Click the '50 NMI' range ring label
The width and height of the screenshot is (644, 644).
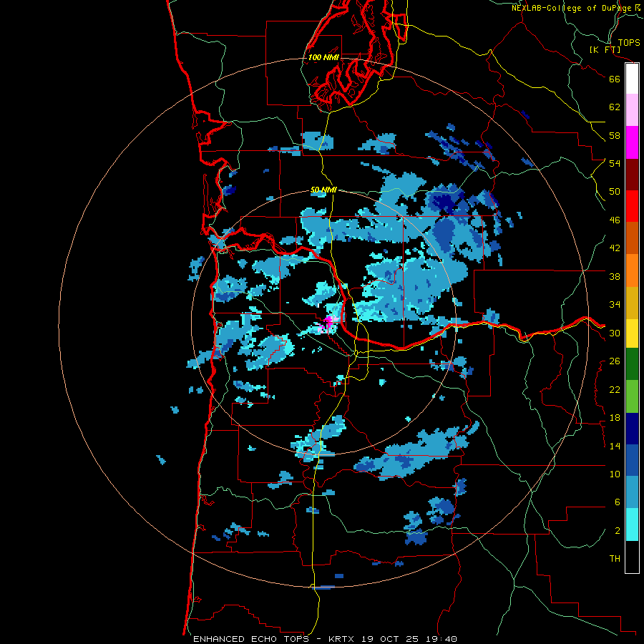[323, 190]
